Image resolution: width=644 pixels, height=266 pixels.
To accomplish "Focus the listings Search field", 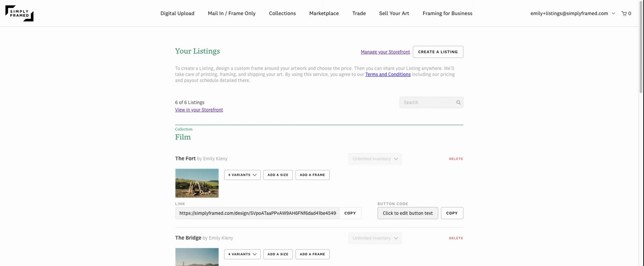I will click(x=428, y=103).
